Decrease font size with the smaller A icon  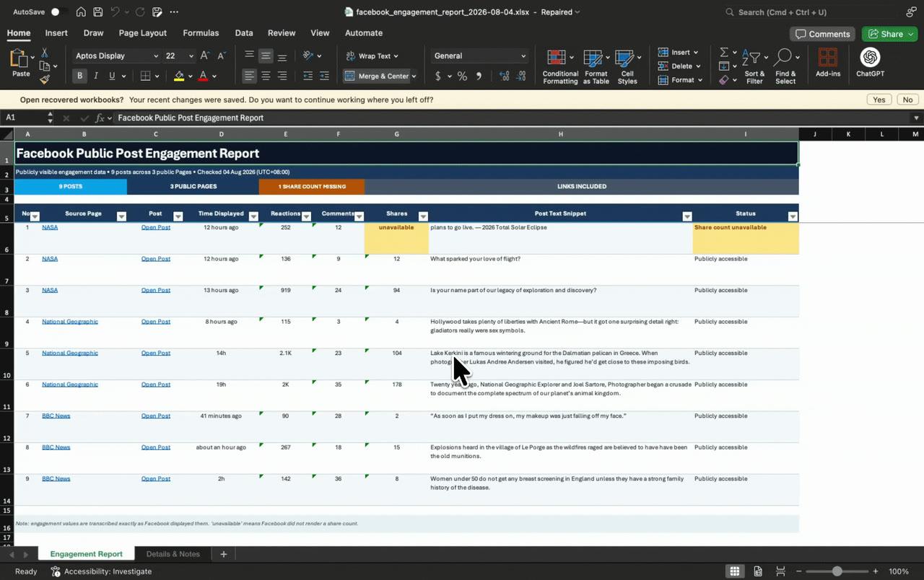pyautogui.click(x=222, y=56)
